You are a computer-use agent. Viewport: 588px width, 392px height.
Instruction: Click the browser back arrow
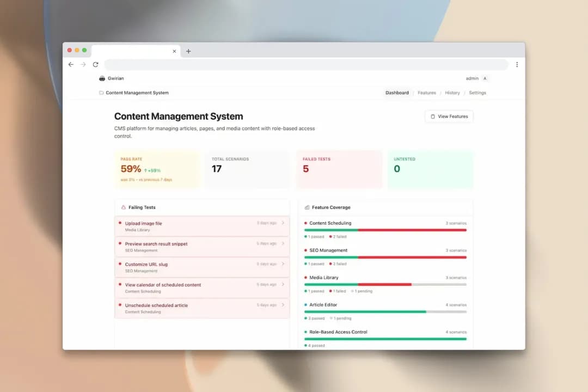71,65
